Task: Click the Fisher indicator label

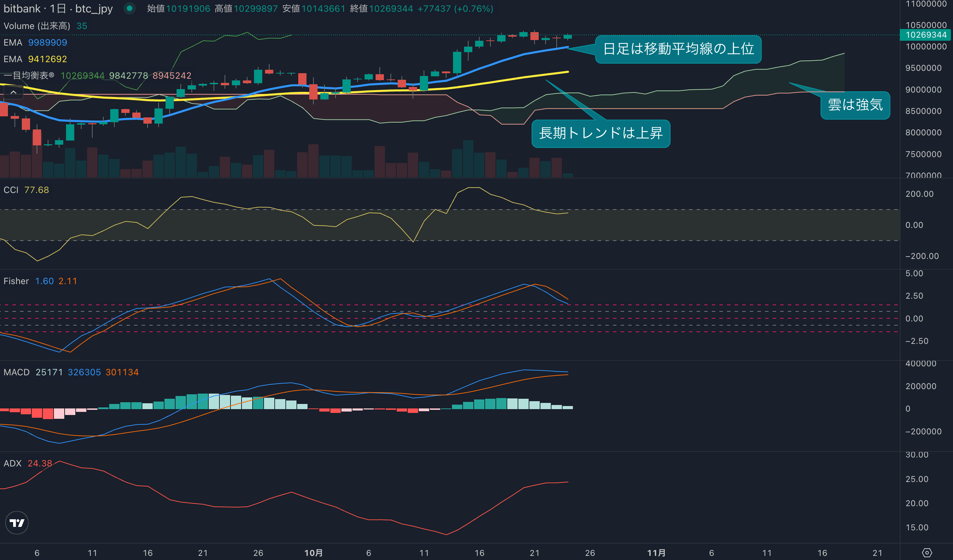Action: point(16,281)
